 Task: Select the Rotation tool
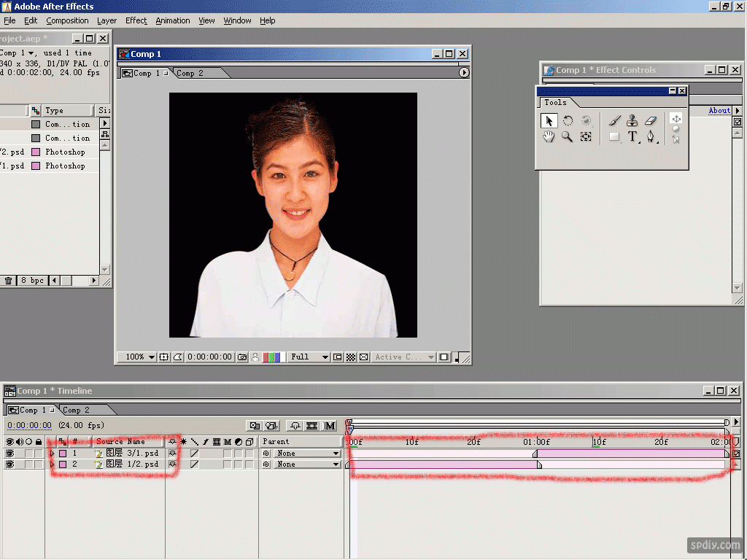567,120
